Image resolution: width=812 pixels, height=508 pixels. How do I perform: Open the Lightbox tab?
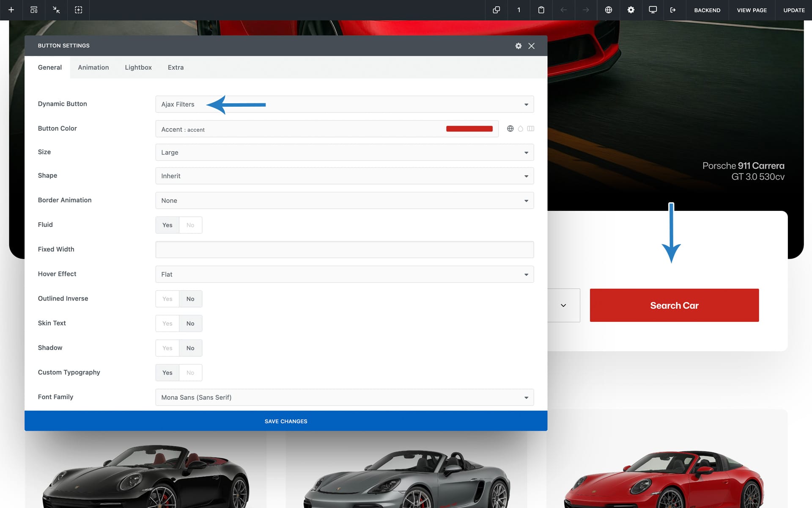[x=138, y=67]
